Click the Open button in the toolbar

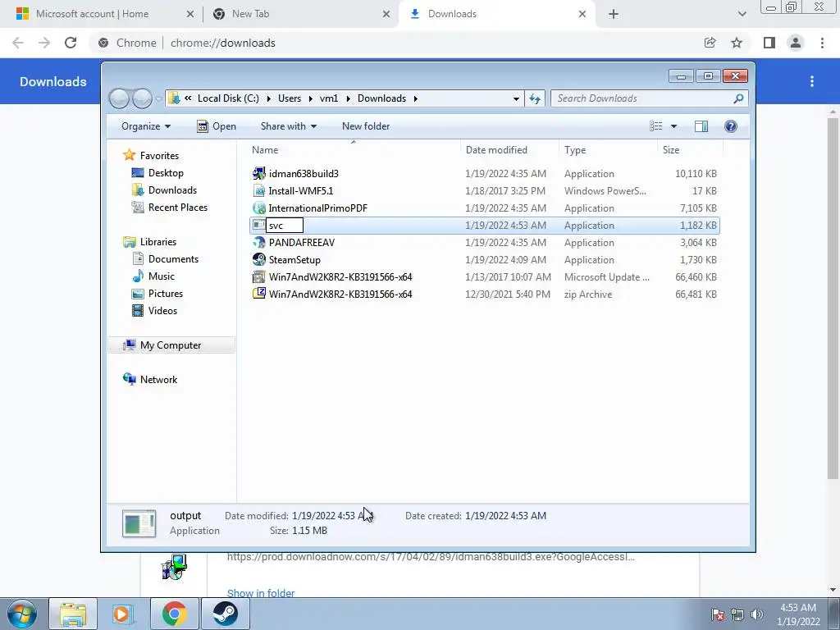click(217, 126)
